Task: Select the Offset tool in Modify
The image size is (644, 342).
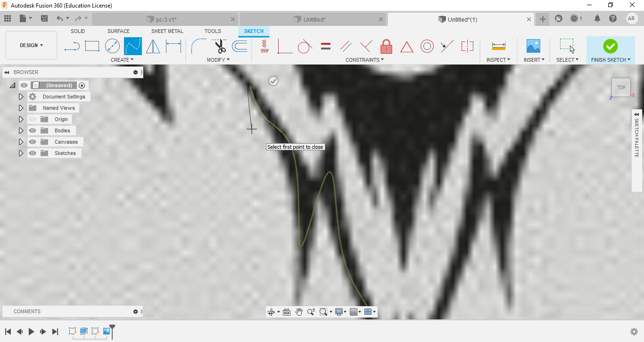Action: pyautogui.click(x=239, y=46)
